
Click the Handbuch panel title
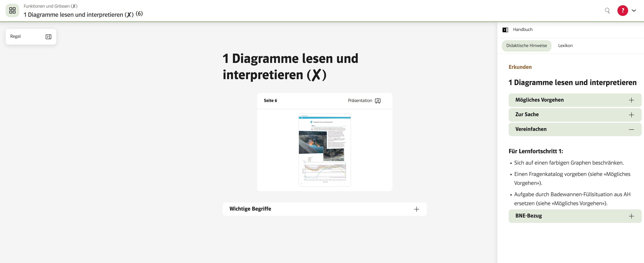[523, 29]
